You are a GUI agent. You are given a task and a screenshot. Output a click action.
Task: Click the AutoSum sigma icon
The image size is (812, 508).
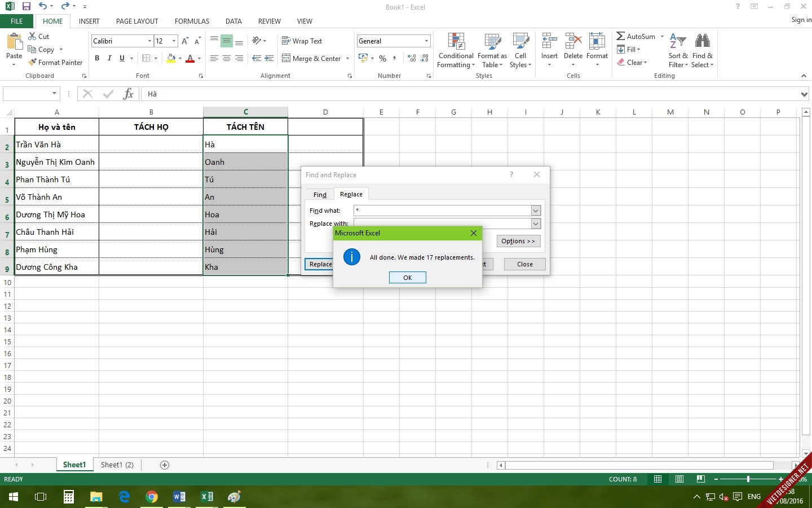coord(620,36)
